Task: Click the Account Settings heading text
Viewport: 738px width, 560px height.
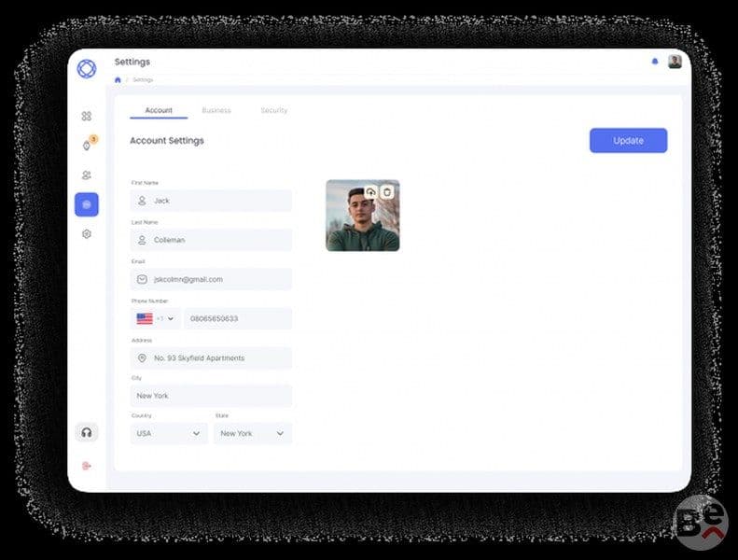Action: [167, 140]
